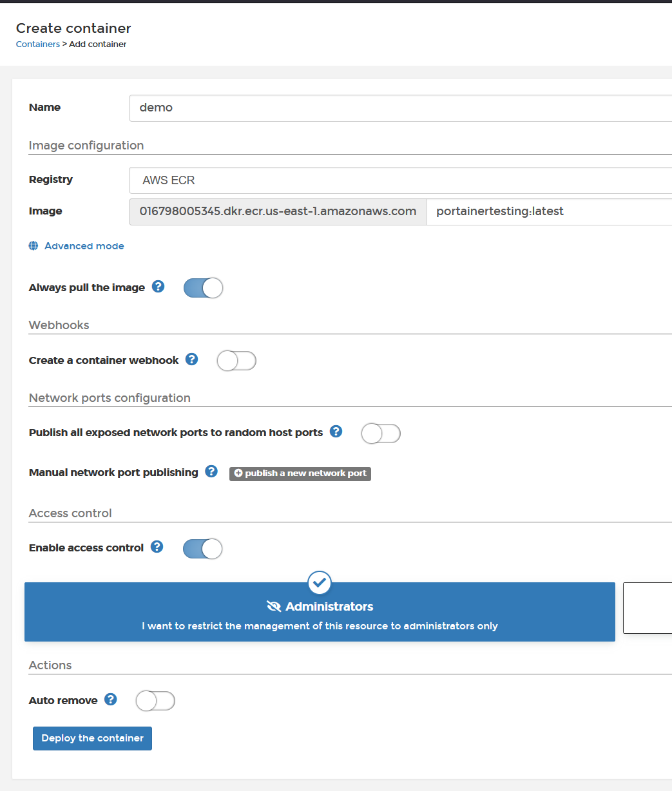Show help for publishing all exposed ports
672x791 pixels.
[336, 432]
